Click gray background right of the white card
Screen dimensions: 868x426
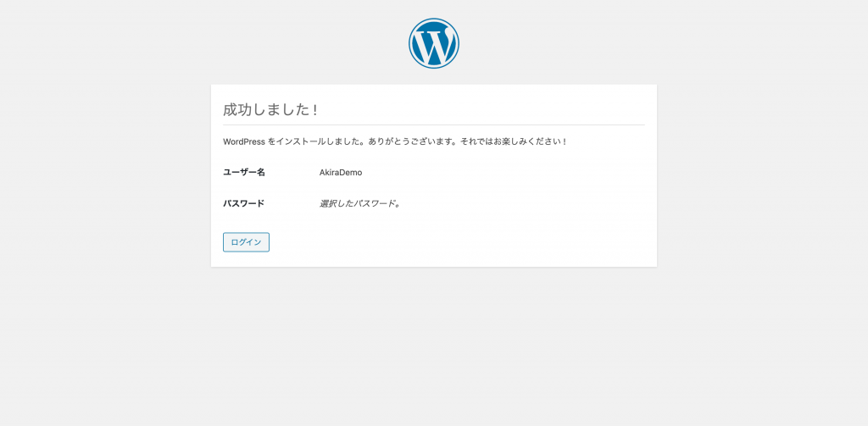(762, 177)
